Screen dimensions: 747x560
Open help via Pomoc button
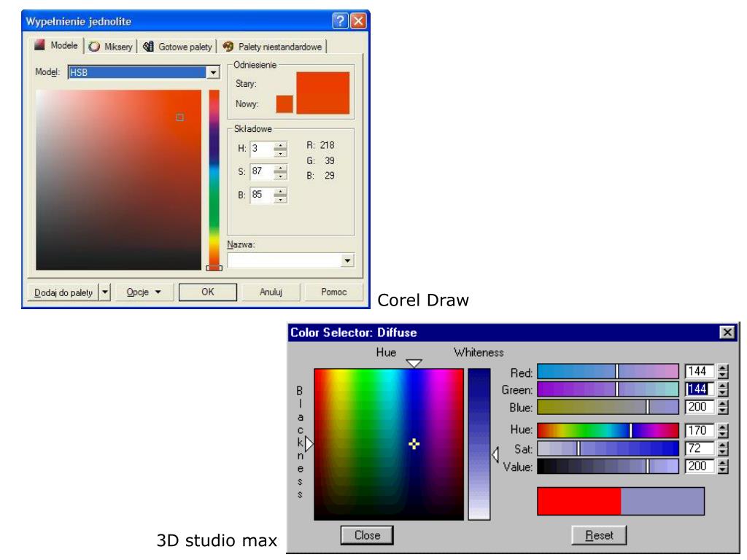click(333, 292)
